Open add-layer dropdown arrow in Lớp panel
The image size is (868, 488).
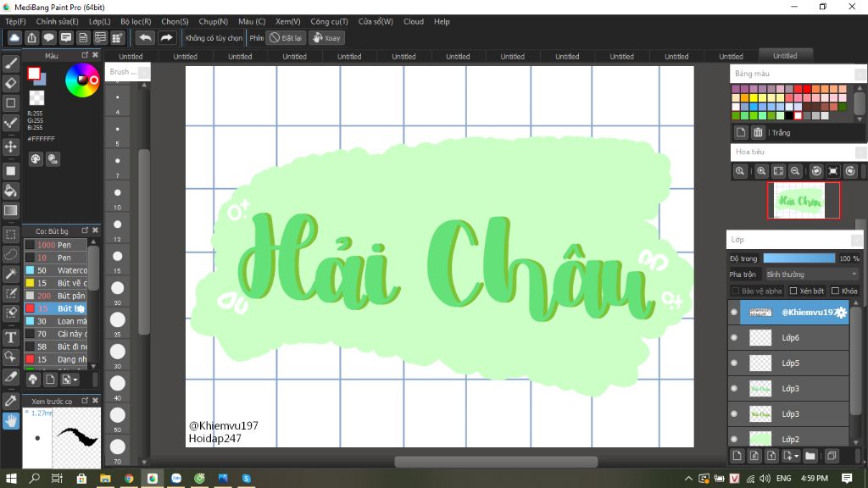(x=797, y=457)
